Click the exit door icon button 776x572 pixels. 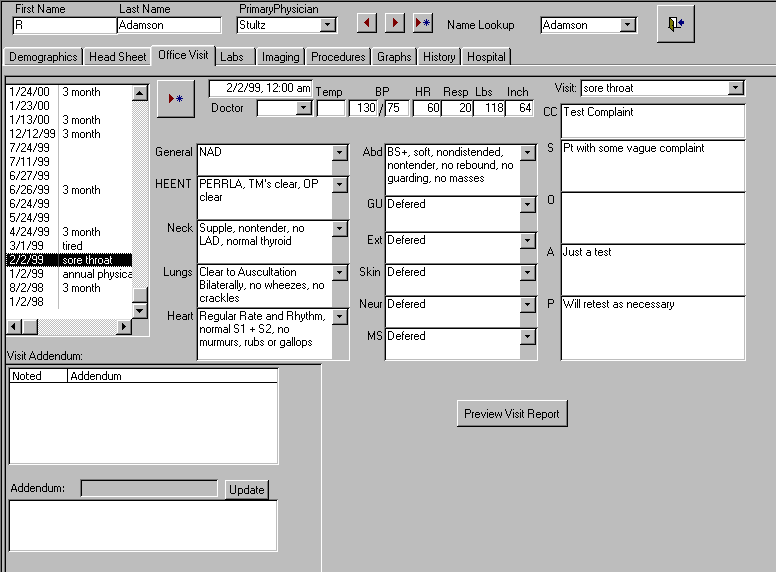click(x=675, y=24)
